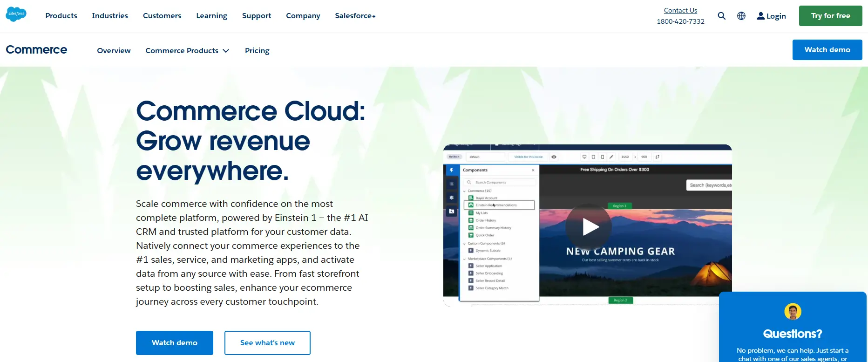Click the 1800-420-7332 phone number
Viewport: 868px width, 362px height.
click(680, 21)
